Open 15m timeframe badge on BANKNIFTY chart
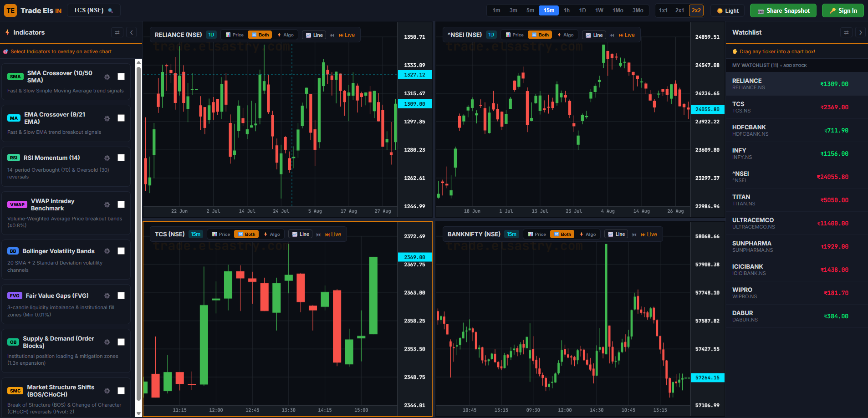Viewport: 868px width, 418px height. coord(512,234)
